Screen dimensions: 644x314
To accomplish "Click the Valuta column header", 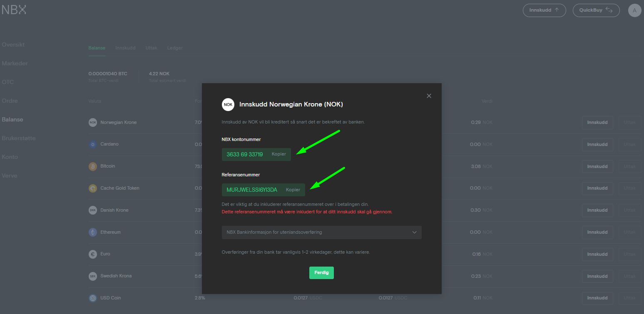I will pos(95,101).
